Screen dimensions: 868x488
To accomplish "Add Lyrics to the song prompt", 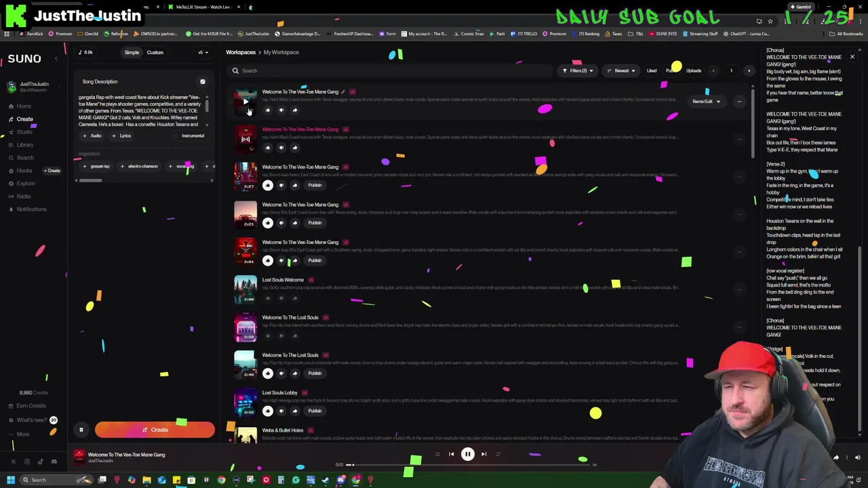I will 122,136.
